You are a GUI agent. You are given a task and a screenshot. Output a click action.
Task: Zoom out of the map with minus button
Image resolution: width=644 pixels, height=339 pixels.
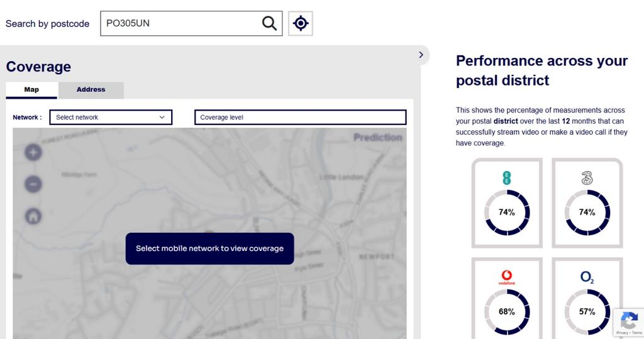[33, 184]
